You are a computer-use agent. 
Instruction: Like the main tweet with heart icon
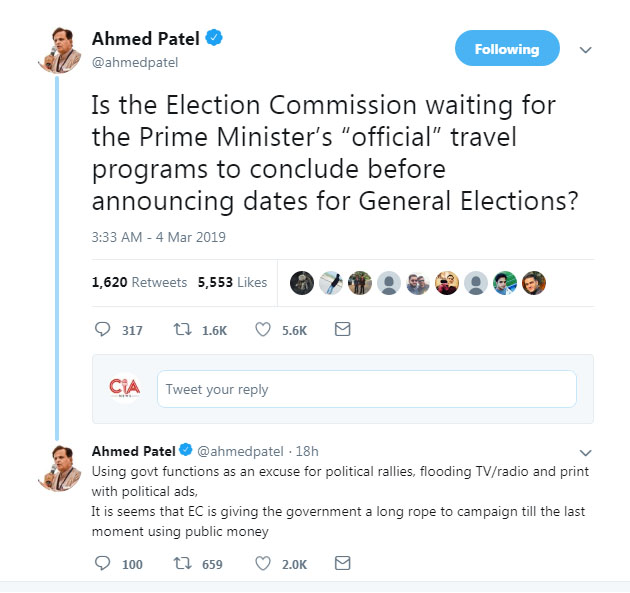click(264, 329)
